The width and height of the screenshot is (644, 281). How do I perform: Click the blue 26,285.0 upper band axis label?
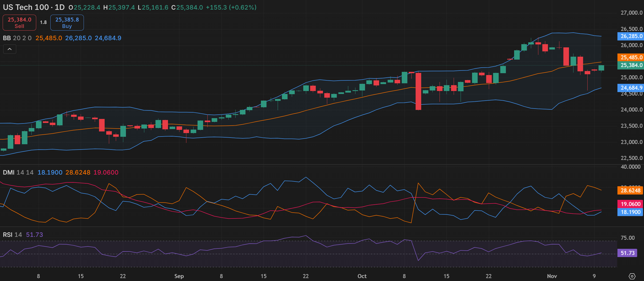pyautogui.click(x=630, y=36)
